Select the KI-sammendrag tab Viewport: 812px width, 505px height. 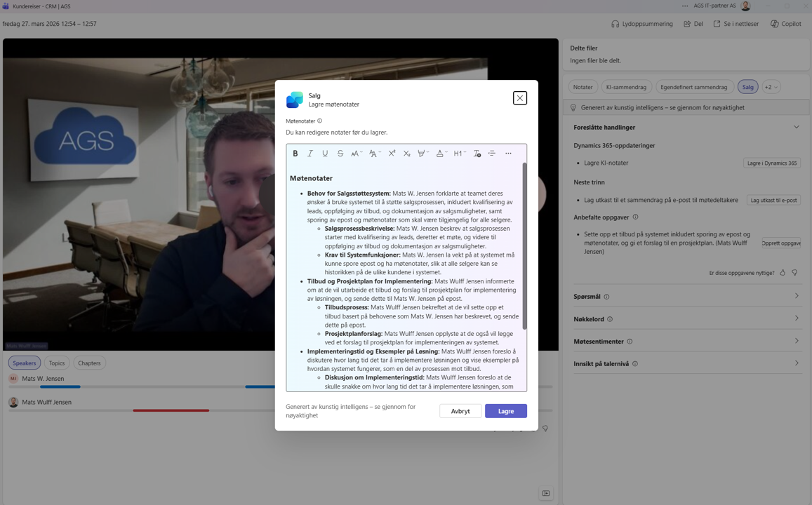tap(626, 87)
